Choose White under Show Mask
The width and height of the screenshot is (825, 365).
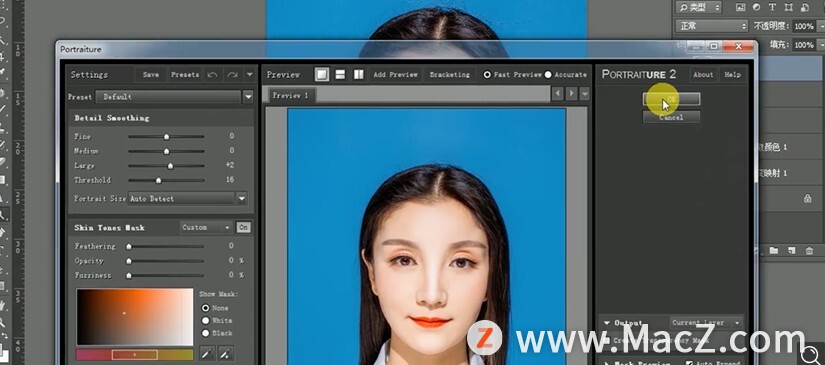pos(206,320)
